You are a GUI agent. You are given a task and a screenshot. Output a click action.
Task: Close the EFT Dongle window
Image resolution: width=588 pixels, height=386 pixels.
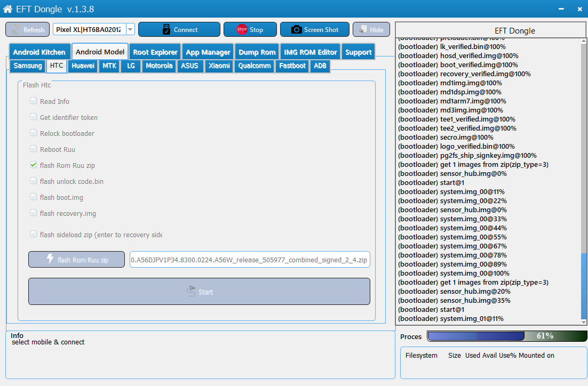(x=580, y=9)
